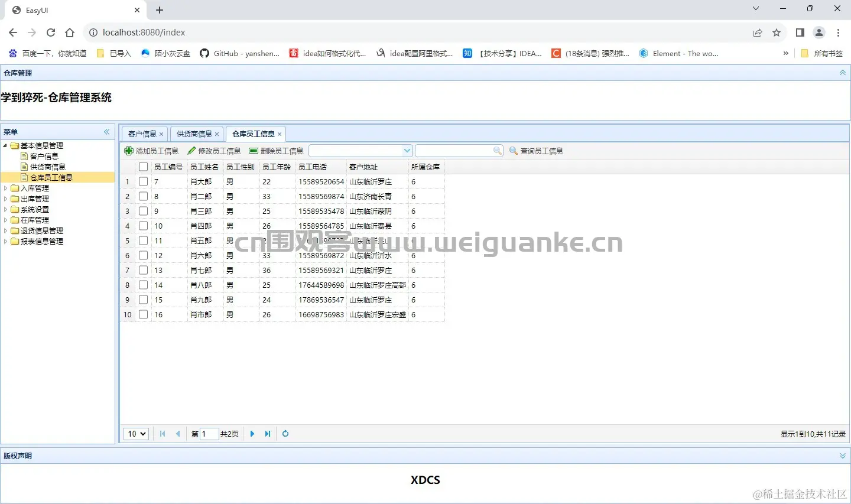Expand the 出库管理 tree node

(x=5, y=199)
